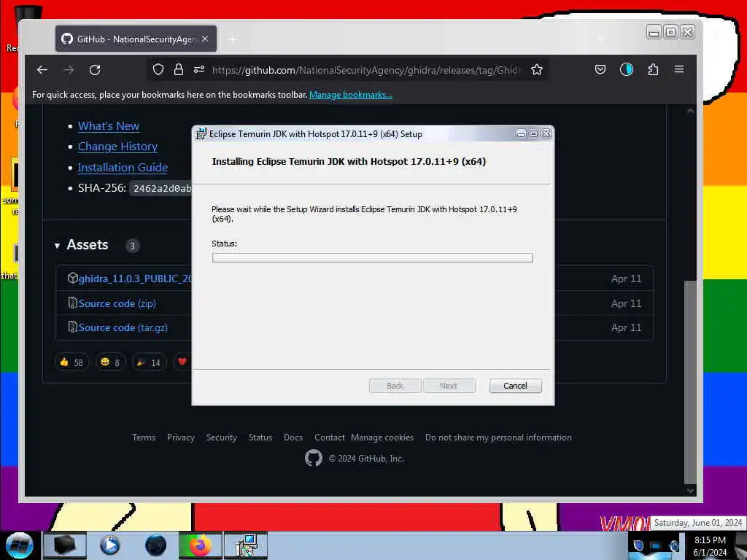
Task: Click Manage cookies in footer
Action: (382, 437)
